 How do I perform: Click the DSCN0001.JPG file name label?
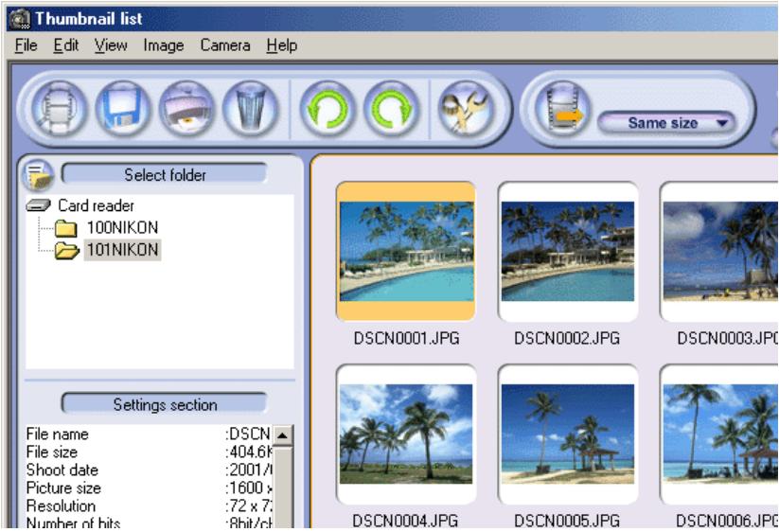406,338
